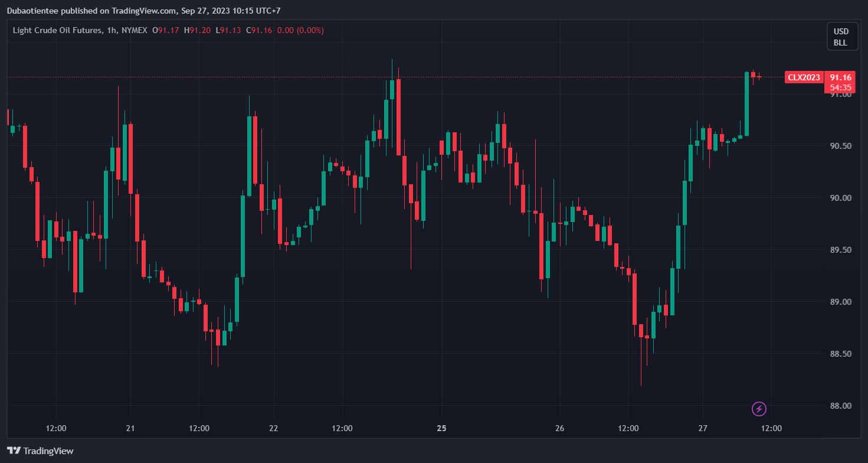Screen dimensions: 868x463
Task: Click the 54:35 candle countdown timer
Action: pos(840,87)
